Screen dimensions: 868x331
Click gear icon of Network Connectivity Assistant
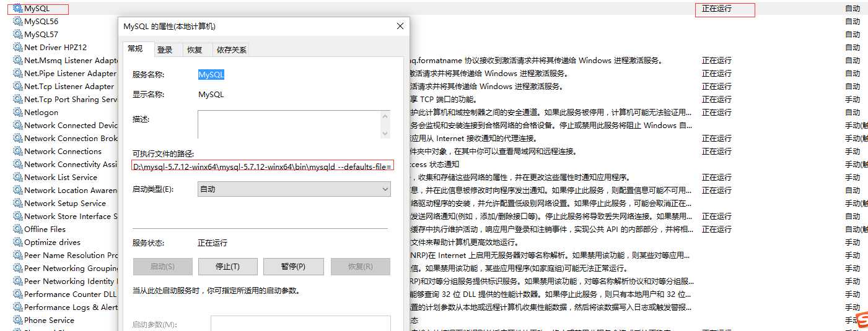[x=17, y=165]
